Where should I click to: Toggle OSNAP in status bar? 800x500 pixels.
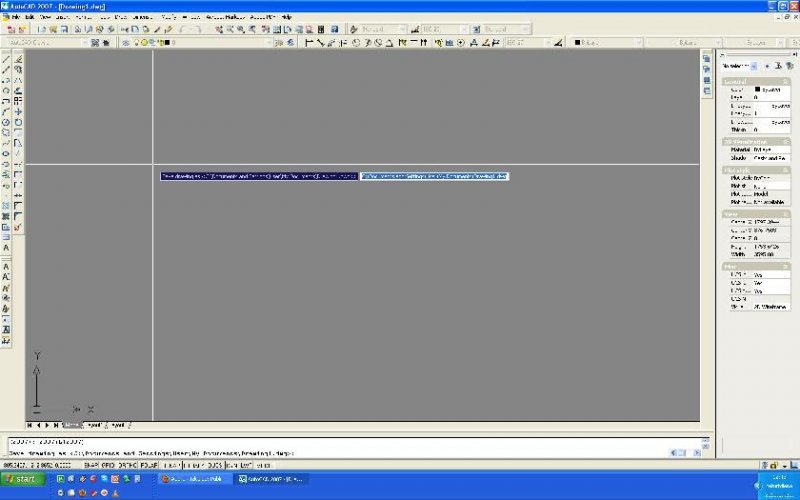(170, 465)
